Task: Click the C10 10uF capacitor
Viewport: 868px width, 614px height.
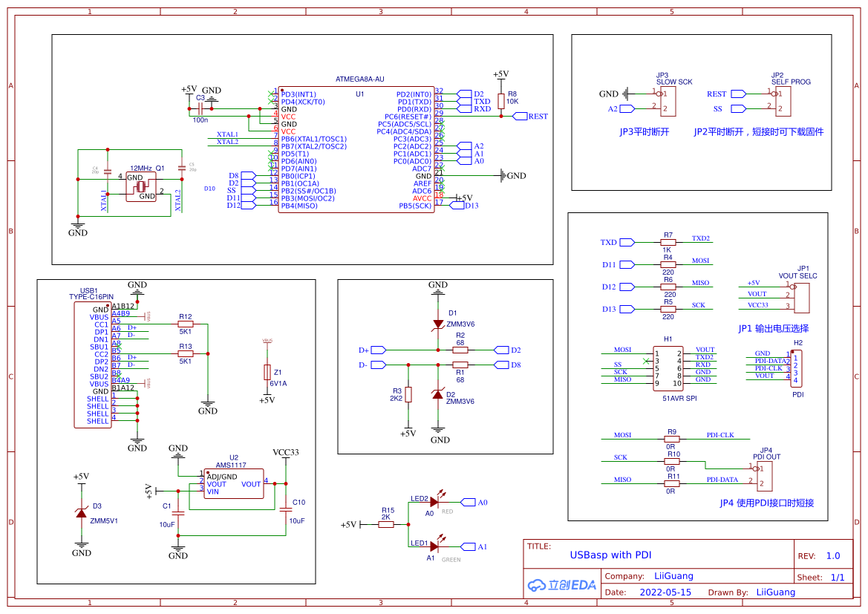Action: (x=286, y=509)
